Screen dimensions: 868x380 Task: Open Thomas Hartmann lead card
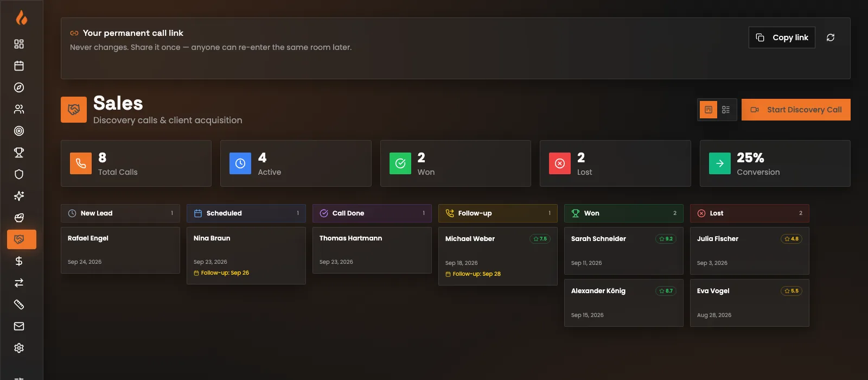point(372,250)
